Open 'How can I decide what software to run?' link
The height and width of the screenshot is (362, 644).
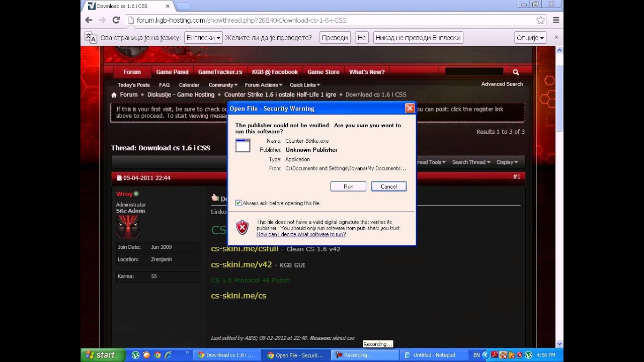pos(301,234)
